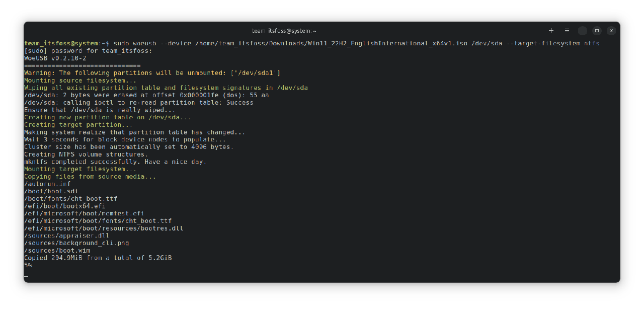This screenshot has height=309, width=644.
Task: Click the /sources/boot.wim file line
Action: [x=57, y=251]
